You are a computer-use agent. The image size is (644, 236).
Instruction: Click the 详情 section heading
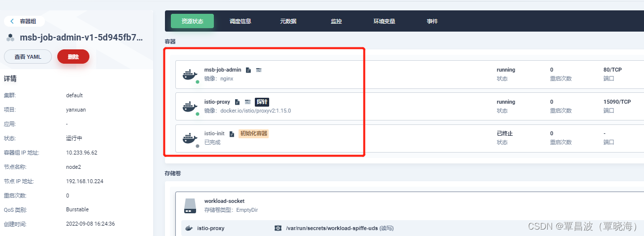(10, 79)
